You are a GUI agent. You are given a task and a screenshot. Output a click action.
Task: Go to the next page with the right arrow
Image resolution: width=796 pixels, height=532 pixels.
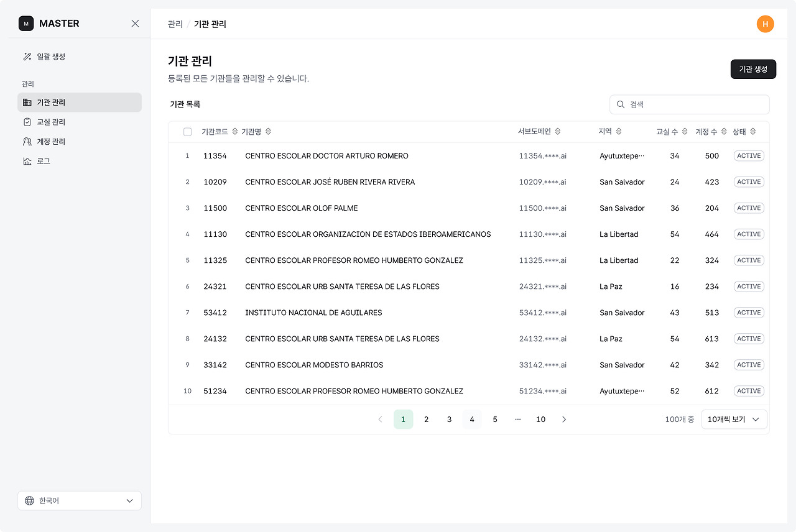(x=564, y=420)
